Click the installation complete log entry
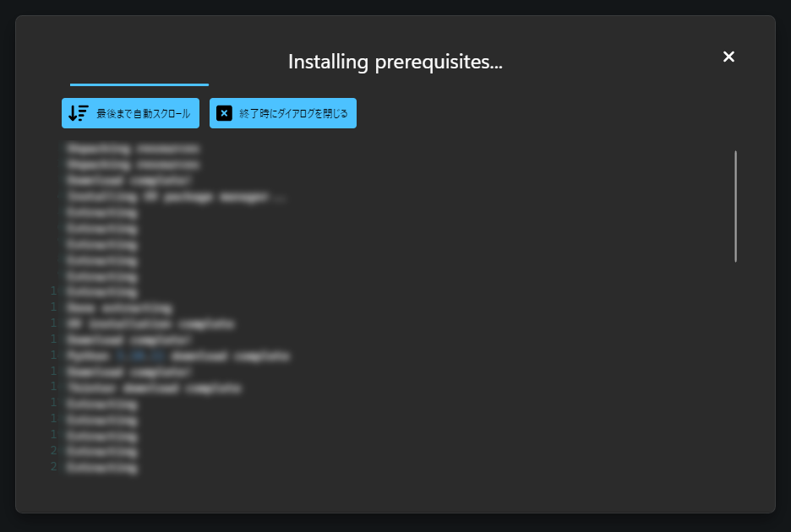This screenshot has height=532, width=791. click(148, 323)
